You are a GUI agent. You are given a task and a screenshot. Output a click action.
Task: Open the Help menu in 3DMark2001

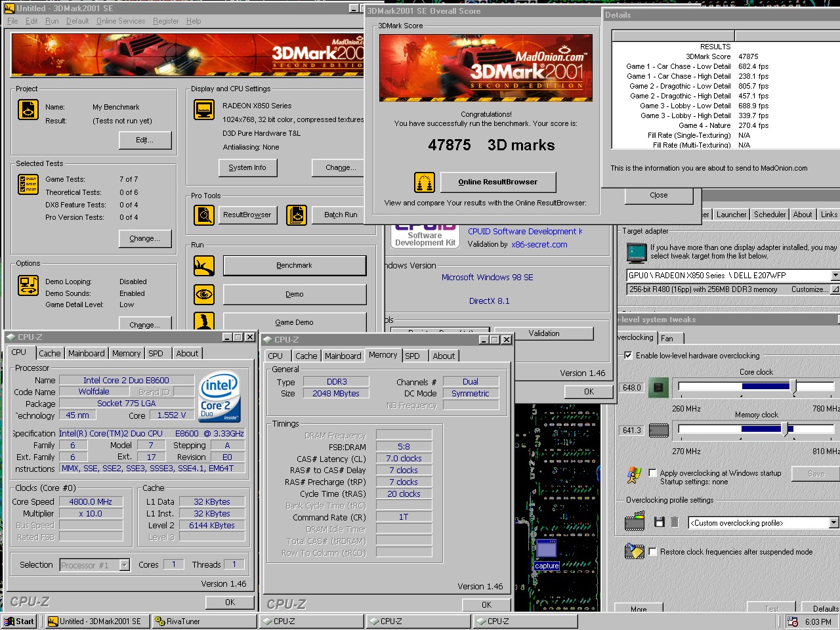[194, 21]
